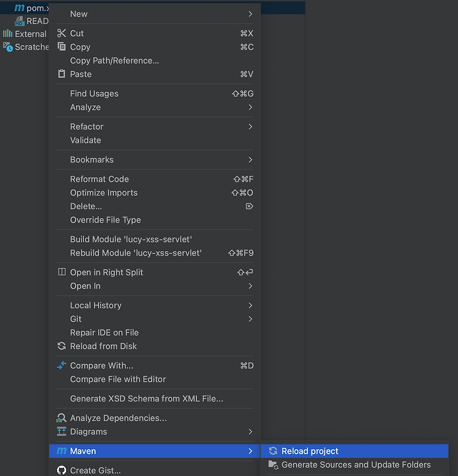
Task: Expand the Refactor submenu arrow
Action: [250, 126]
